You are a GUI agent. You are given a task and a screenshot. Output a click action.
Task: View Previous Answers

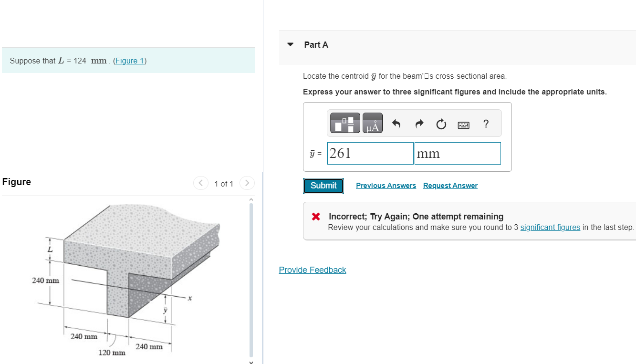pos(386,185)
